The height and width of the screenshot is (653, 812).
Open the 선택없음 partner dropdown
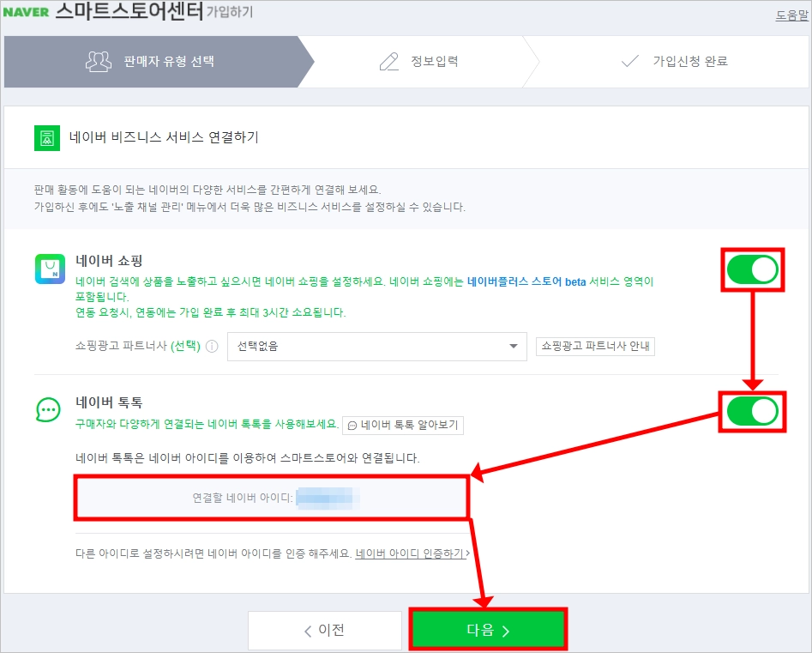(x=377, y=346)
